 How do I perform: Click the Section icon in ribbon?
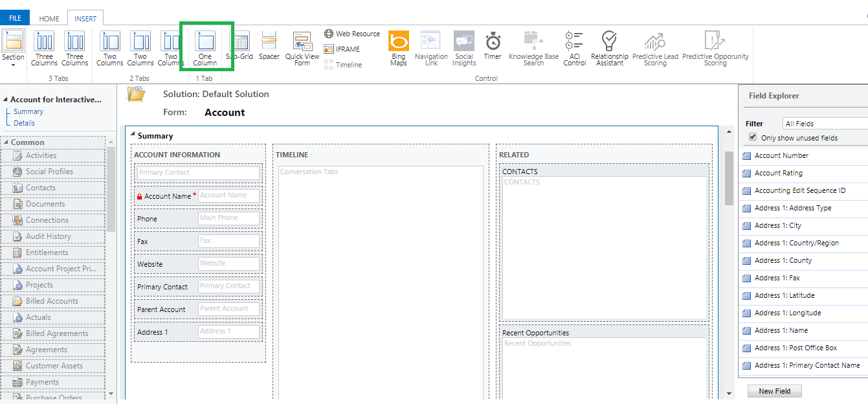[13, 40]
